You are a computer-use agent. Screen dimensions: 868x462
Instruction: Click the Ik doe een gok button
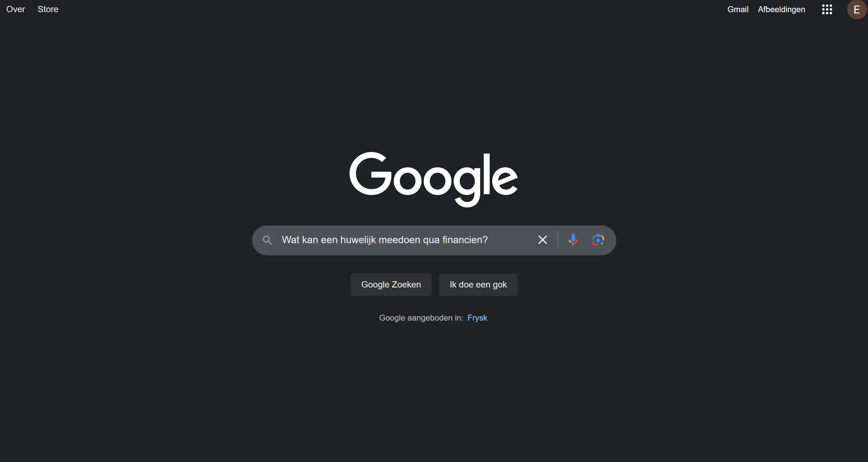(478, 285)
